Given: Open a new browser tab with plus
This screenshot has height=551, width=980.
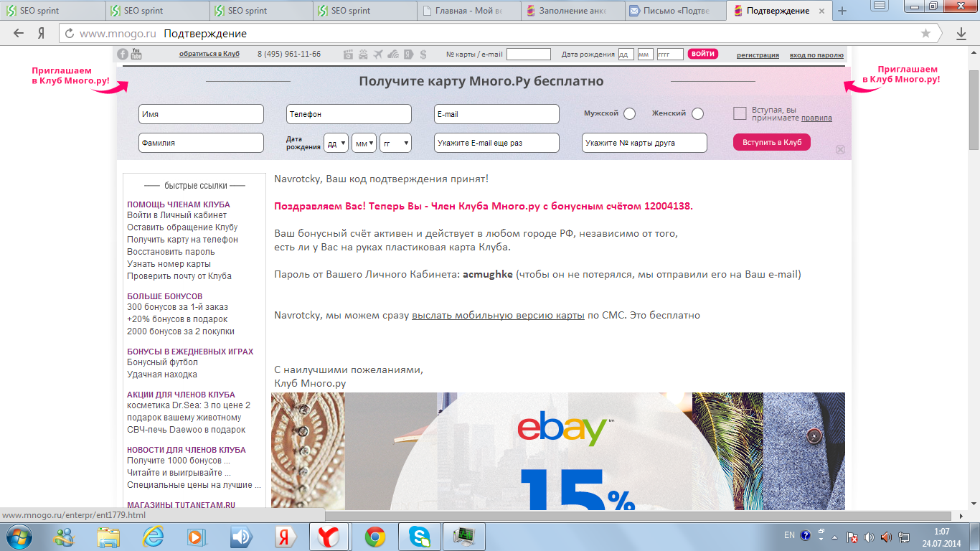Looking at the screenshot, I should [842, 11].
